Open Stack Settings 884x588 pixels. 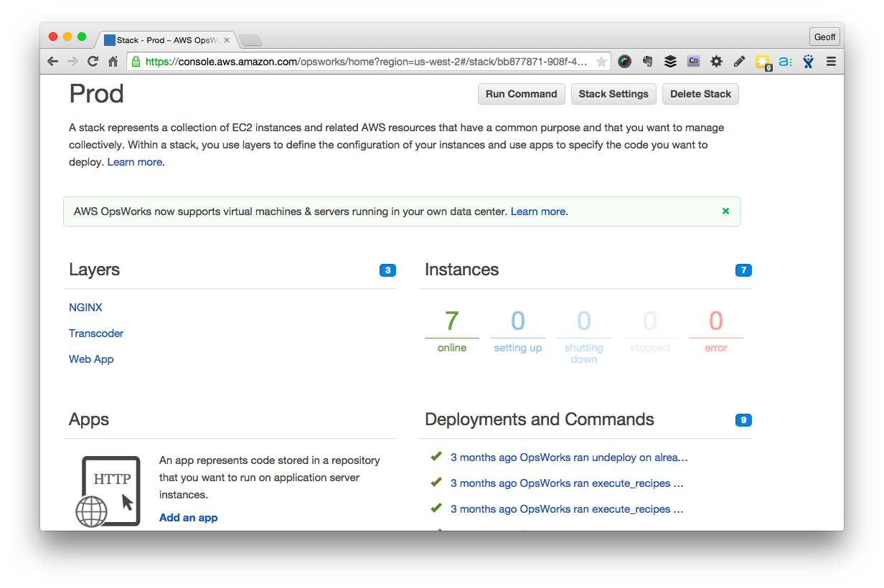(613, 94)
